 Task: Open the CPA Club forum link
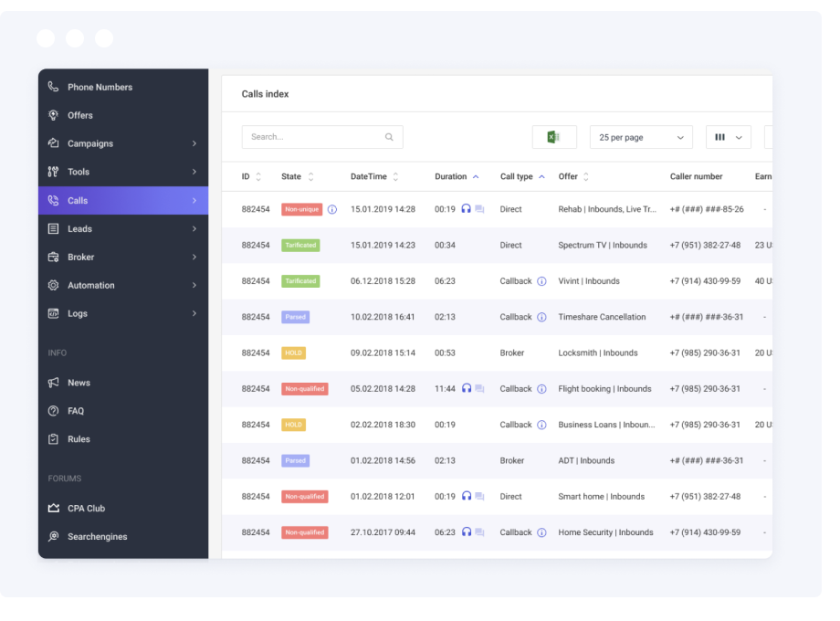(x=86, y=508)
